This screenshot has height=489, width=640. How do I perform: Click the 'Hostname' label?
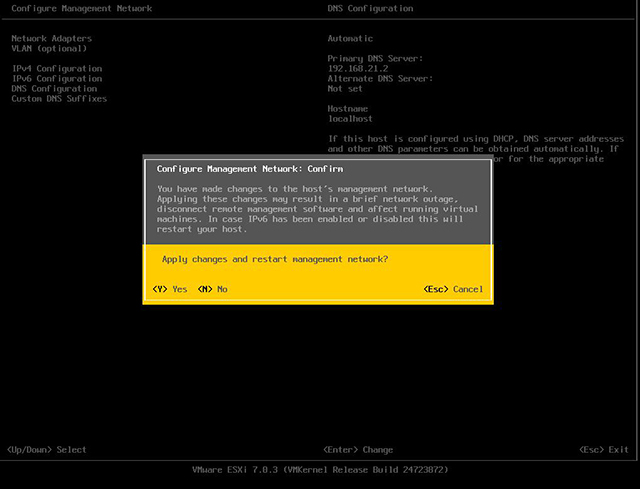point(348,109)
